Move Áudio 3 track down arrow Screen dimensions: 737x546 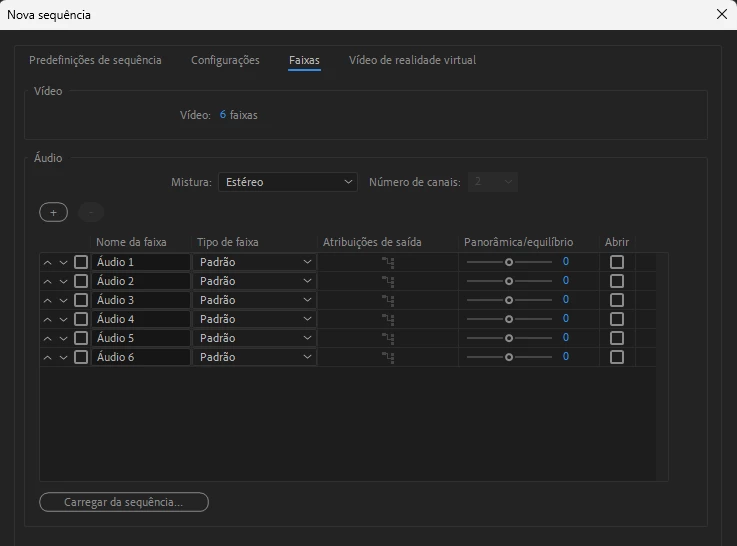click(x=63, y=300)
